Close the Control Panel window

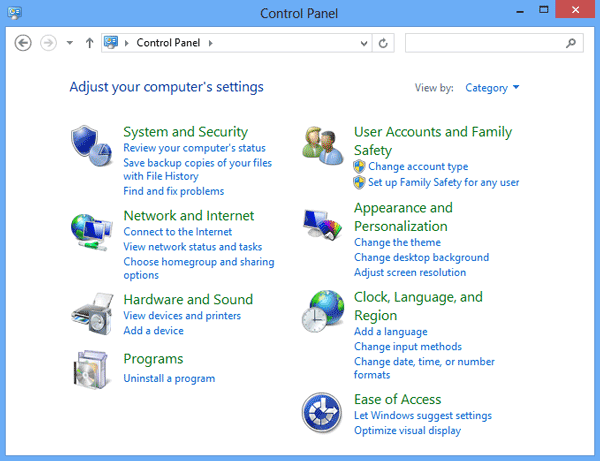(575, 10)
